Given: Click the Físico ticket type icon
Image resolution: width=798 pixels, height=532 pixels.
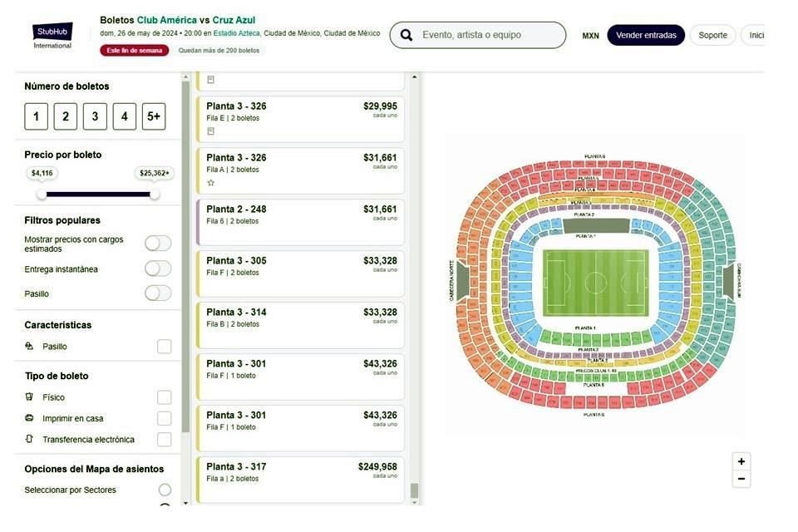Looking at the screenshot, I should tap(30, 397).
